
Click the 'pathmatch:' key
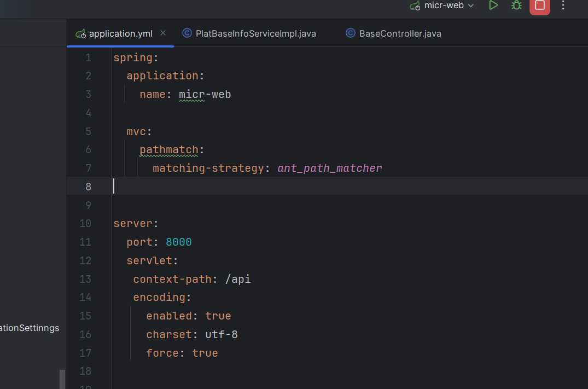point(172,150)
